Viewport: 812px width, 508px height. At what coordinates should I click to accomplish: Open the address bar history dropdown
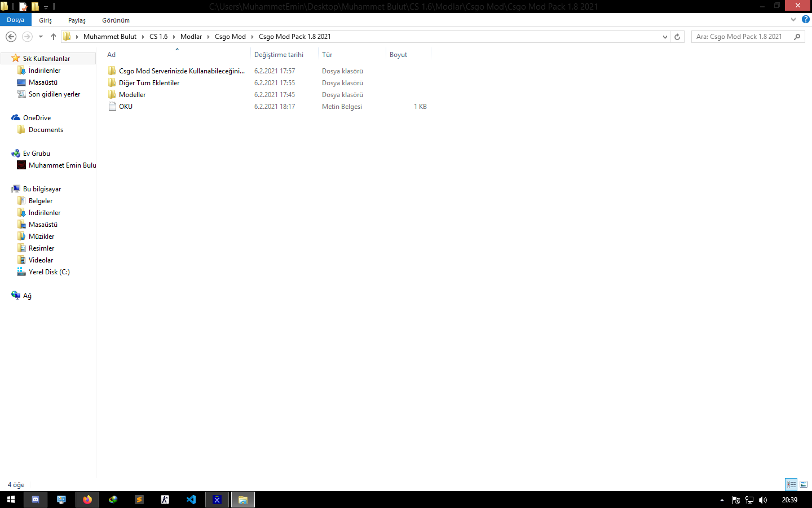(665, 37)
